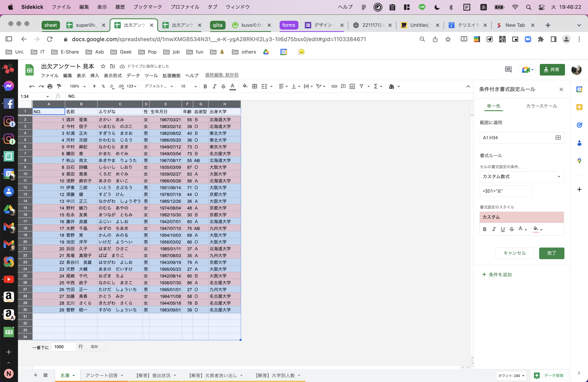
Task: Click the 完了 button
Action: [x=552, y=253]
